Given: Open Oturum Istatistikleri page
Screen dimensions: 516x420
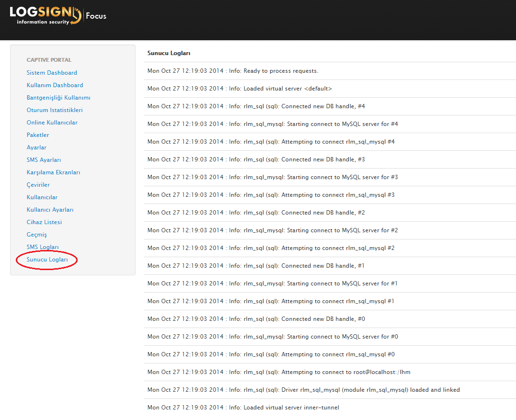Looking at the screenshot, I should [54, 110].
